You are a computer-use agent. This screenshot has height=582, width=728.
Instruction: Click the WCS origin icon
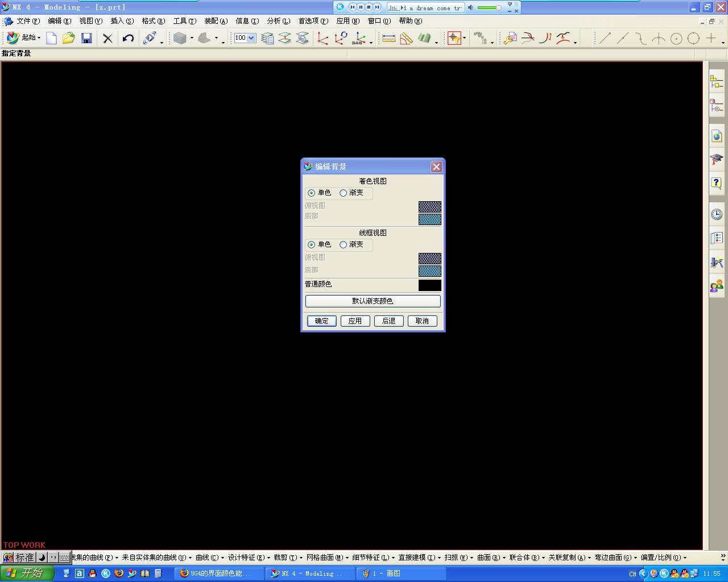pos(323,38)
